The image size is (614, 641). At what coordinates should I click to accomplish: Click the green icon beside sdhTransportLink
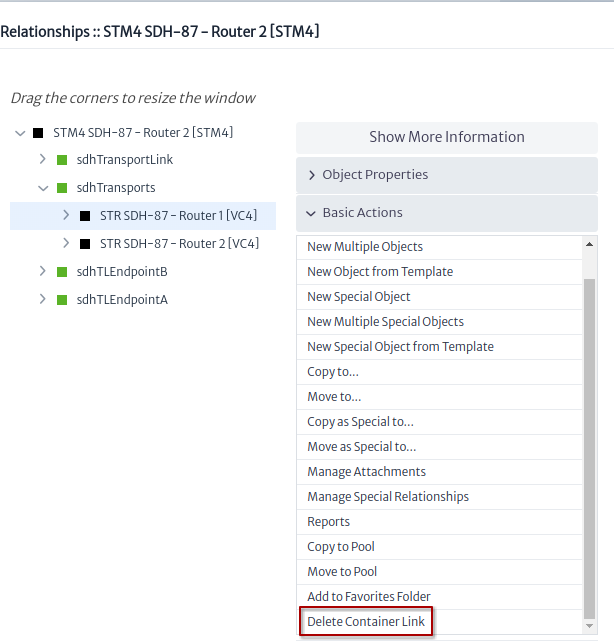coord(62,160)
